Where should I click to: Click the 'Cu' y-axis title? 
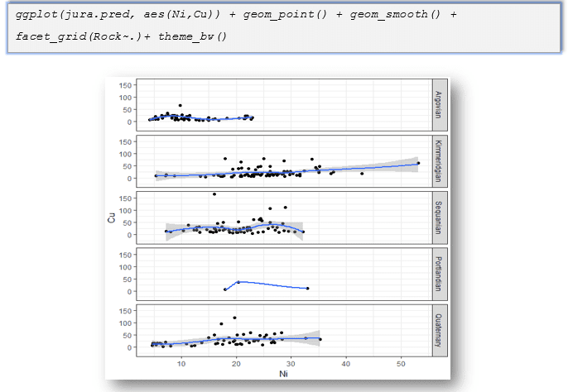click(109, 218)
